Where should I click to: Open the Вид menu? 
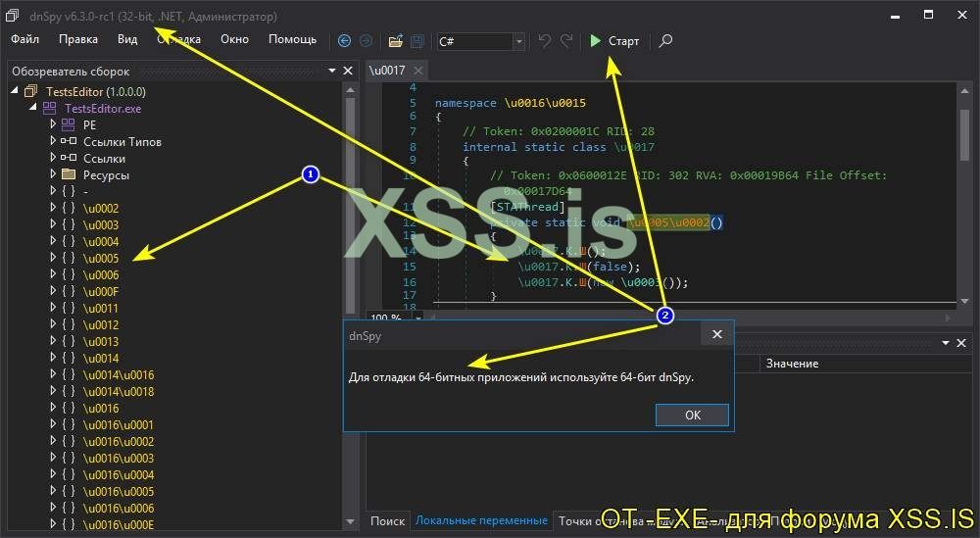click(127, 39)
